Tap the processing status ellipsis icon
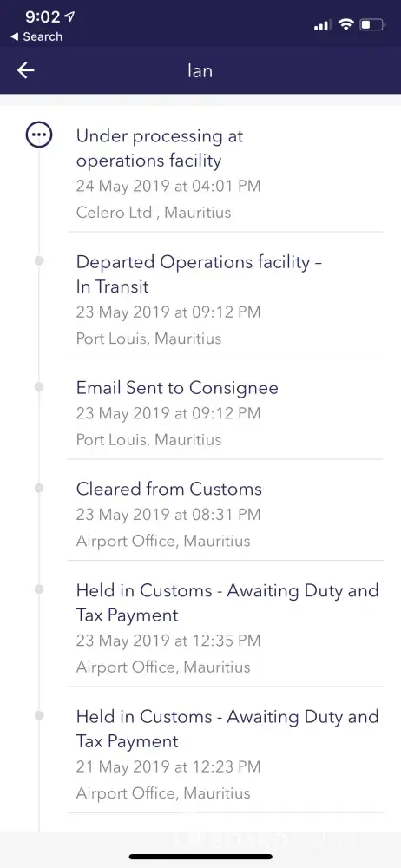 point(39,135)
